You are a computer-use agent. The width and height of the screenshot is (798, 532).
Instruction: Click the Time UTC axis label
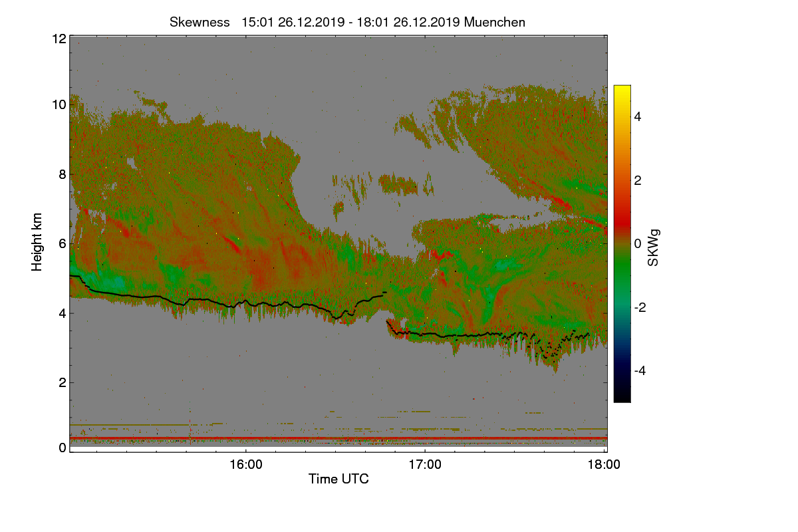338,479
